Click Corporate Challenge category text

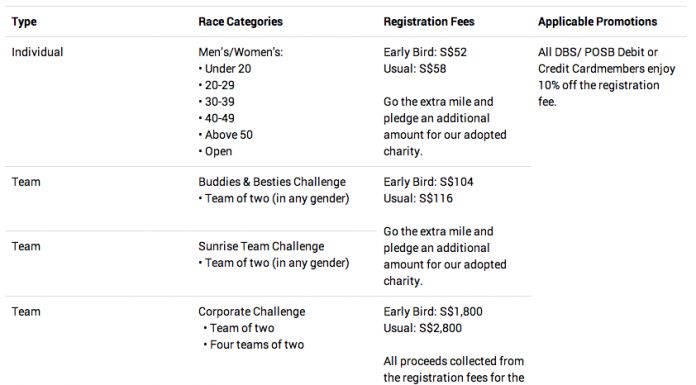coord(252,311)
